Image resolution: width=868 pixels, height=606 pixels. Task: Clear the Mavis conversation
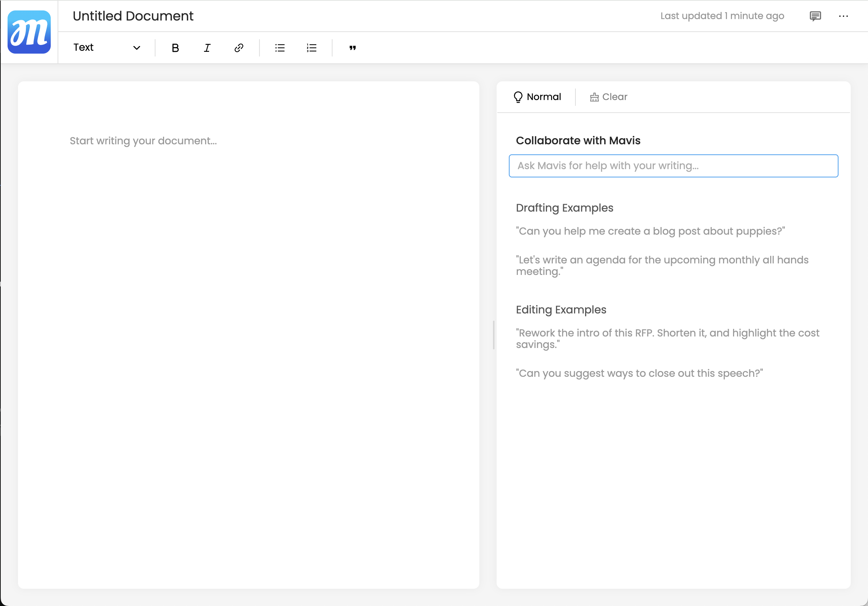click(x=608, y=97)
